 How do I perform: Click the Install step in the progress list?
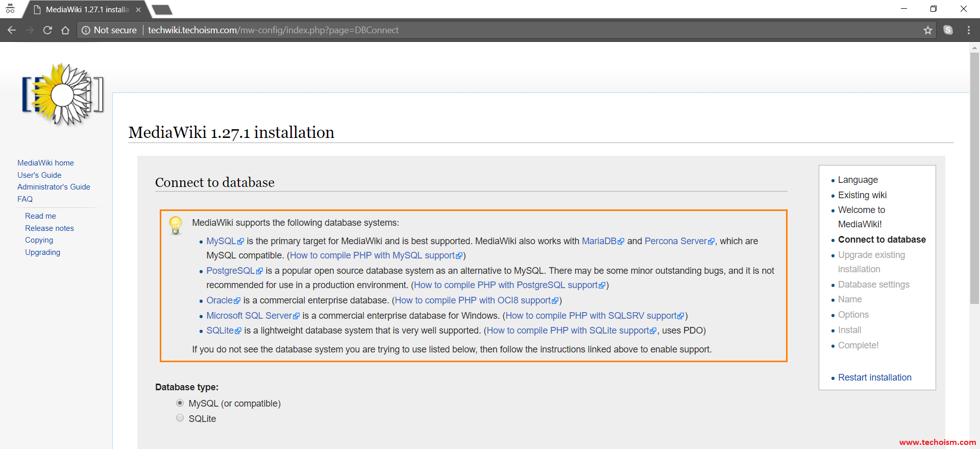[x=849, y=329]
